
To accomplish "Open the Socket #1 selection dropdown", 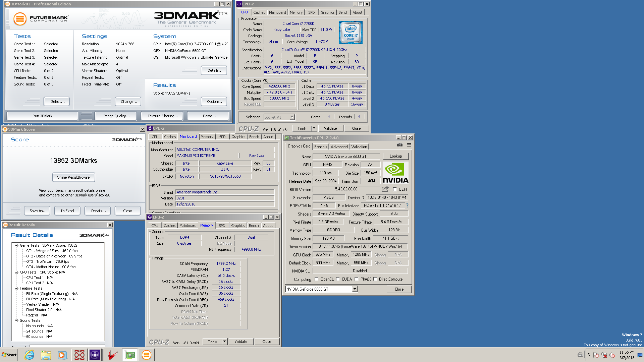I will [292, 117].
